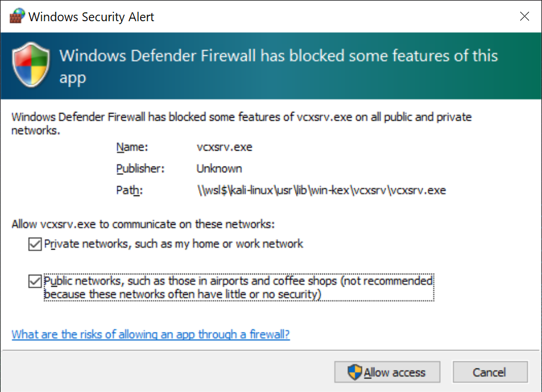Click the 'Name:' field label
542x392 pixels.
132,147
